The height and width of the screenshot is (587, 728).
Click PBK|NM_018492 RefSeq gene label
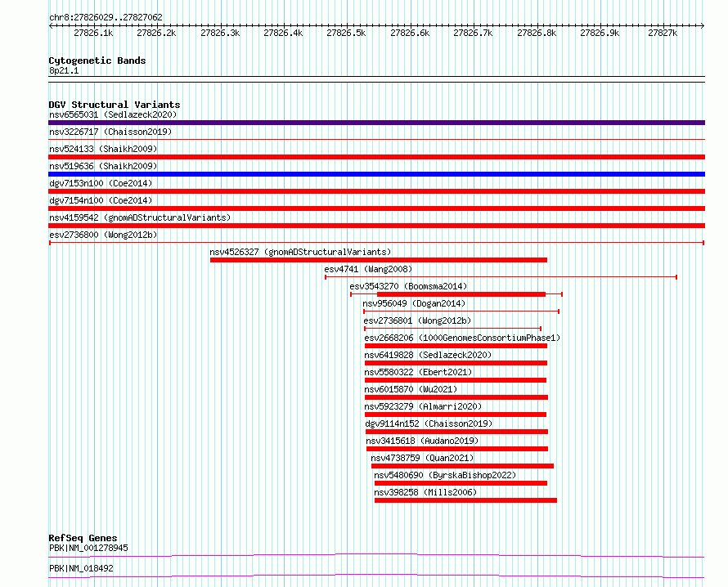point(81,568)
